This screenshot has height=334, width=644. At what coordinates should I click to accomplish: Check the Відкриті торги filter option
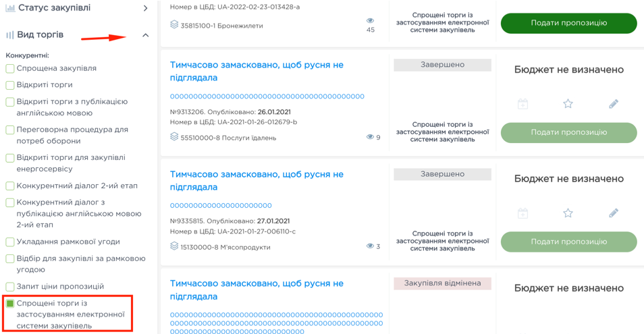[10, 85]
